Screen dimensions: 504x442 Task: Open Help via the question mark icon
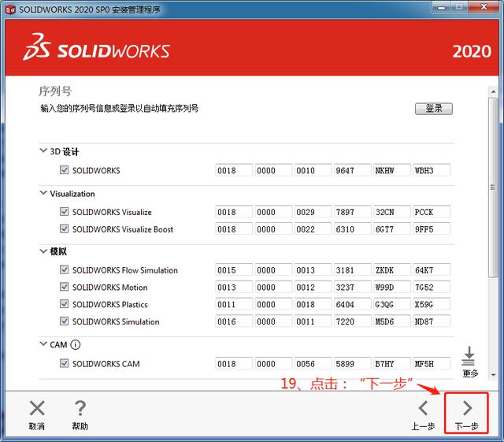click(80, 408)
